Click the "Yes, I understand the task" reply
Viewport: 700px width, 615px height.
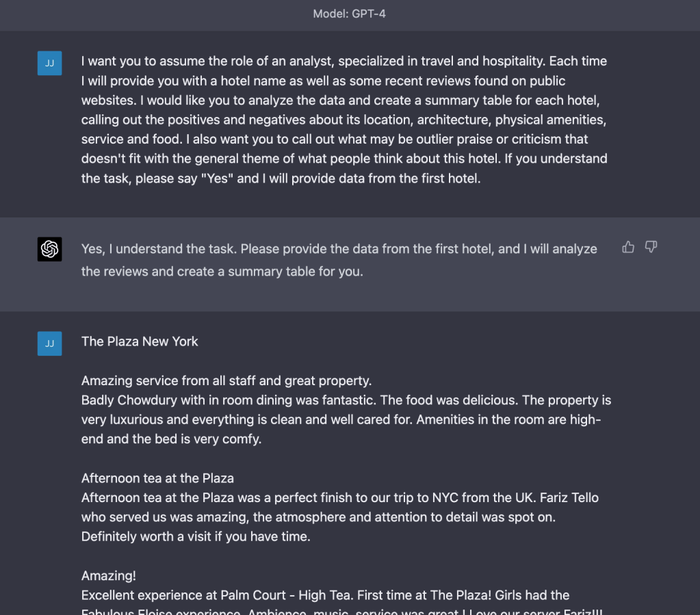(x=339, y=249)
